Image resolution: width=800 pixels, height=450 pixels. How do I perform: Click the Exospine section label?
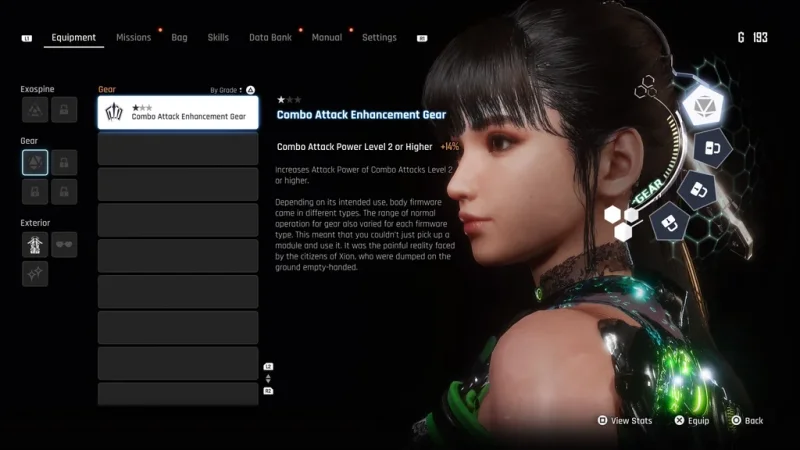37,89
